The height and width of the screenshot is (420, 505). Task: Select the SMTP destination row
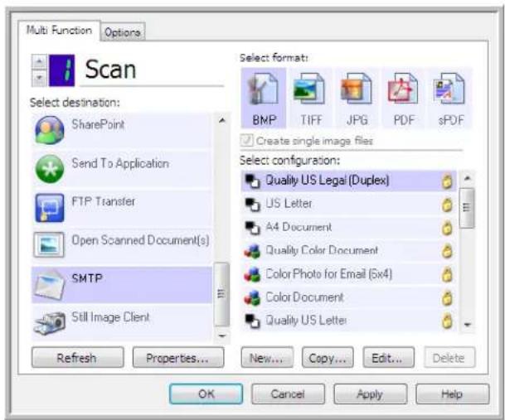(x=122, y=284)
